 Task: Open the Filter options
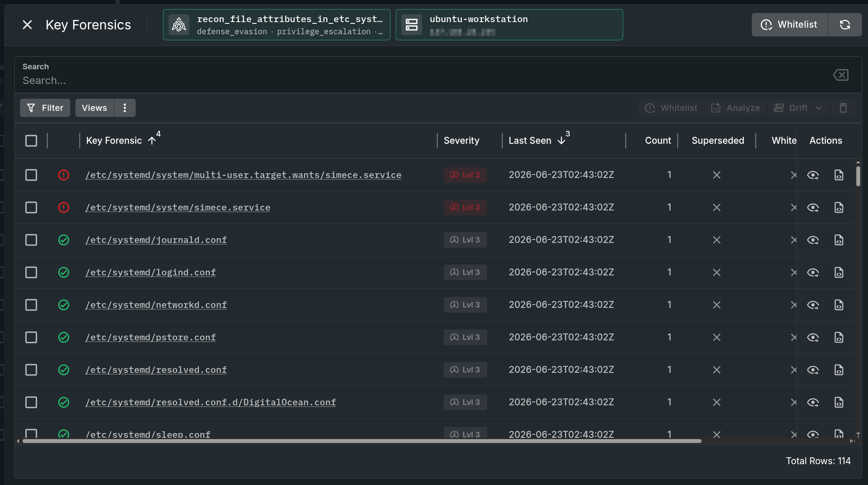coord(45,108)
